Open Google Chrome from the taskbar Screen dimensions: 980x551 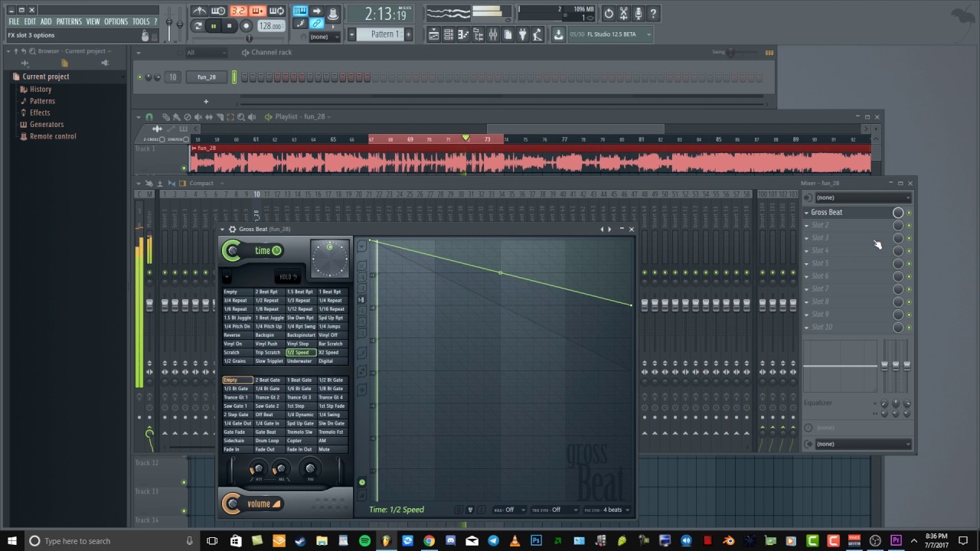tap(429, 541)
